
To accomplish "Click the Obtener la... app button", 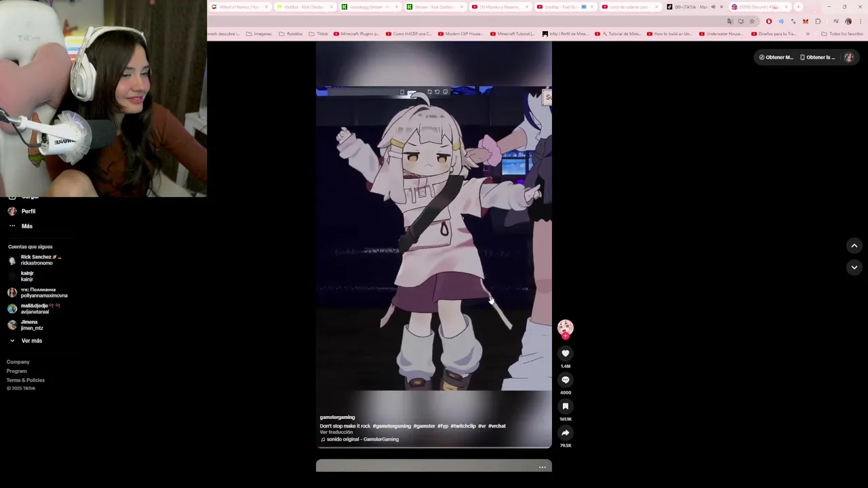I will point(817,57).
